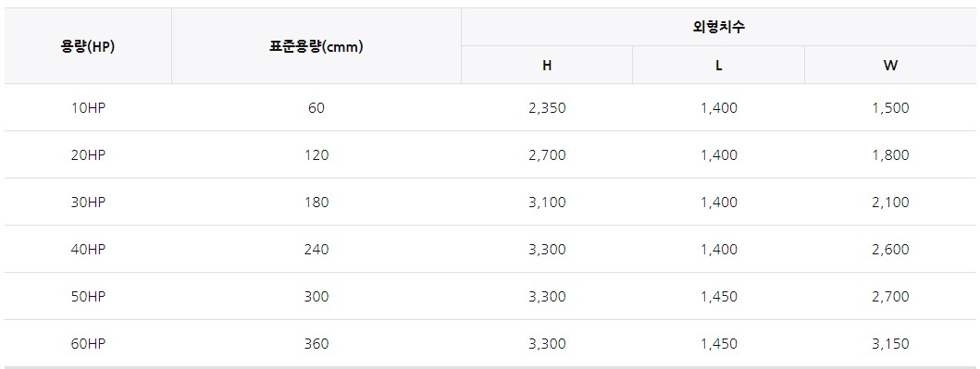The height and width of the screenshot is (369, 980).
Task: Click the 2,350 height value
Action: 547,108
